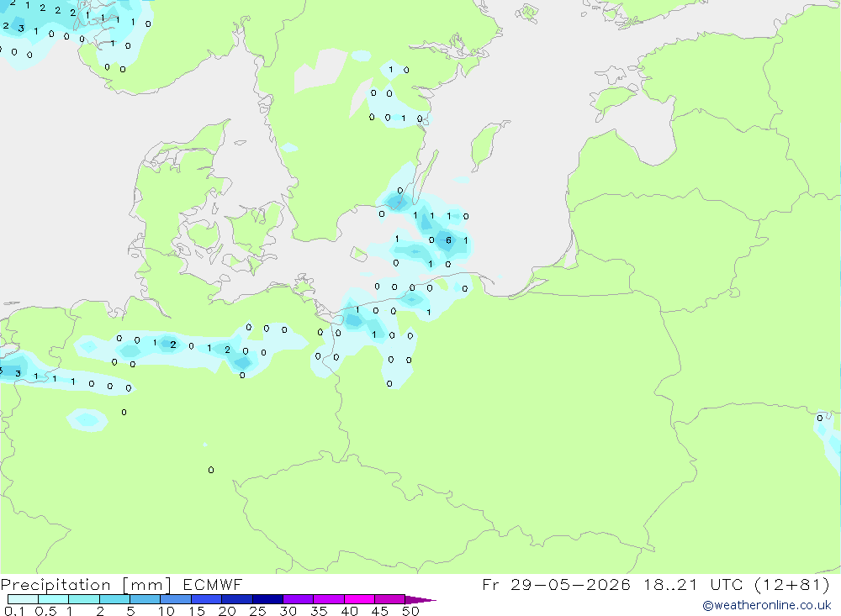Select the magenta swatch between 40 and 45
This screenshot has height=616, width=841.
[359, 599]
